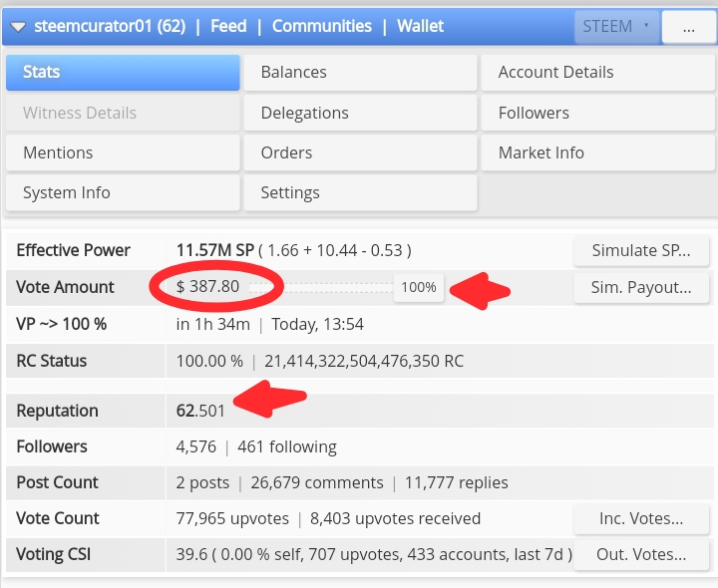Click the three-dots more button
This screenshot has width=718, height=588.
(689, 27)
